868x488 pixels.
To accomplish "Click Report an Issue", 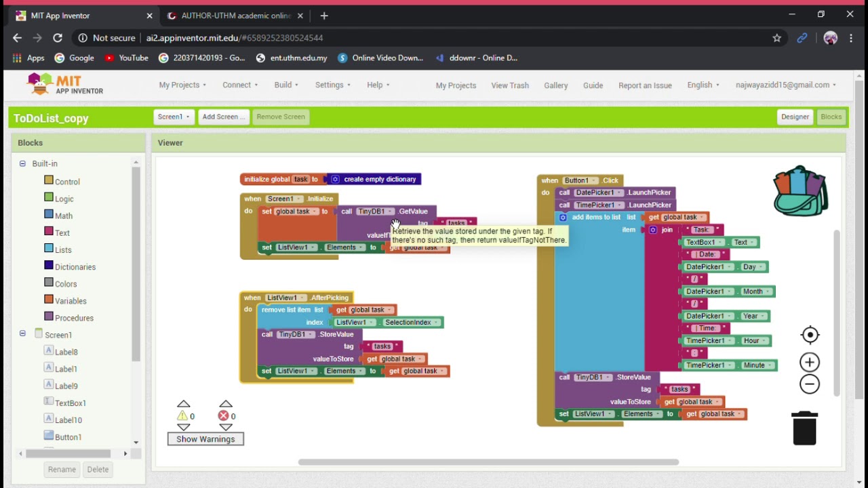I will (645, 85).
